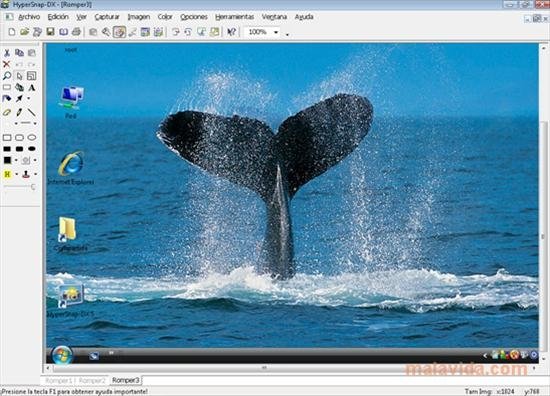Open the Ayuda menu
The image size is (550, 396).
[x=304, y=17]
